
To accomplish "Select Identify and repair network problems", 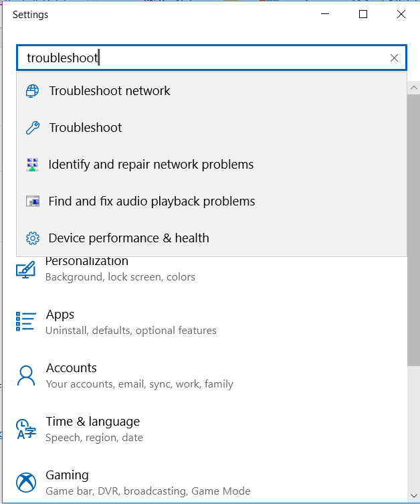I will [x=211, y=165].
